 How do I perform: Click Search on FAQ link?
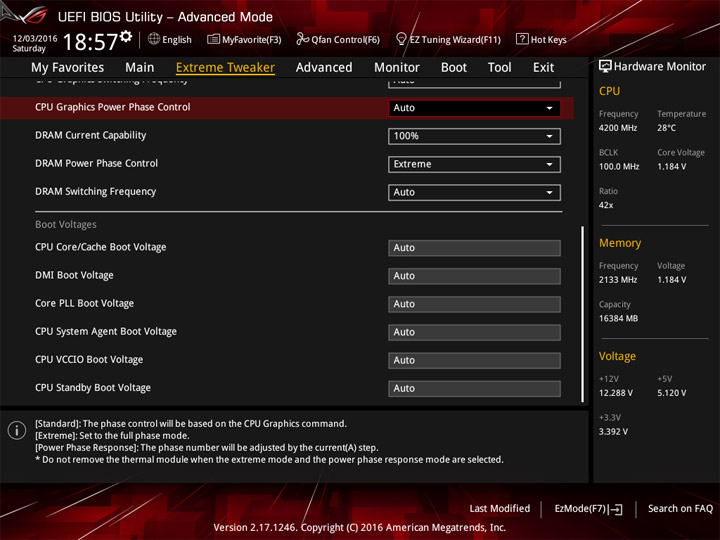pos(681,508)
